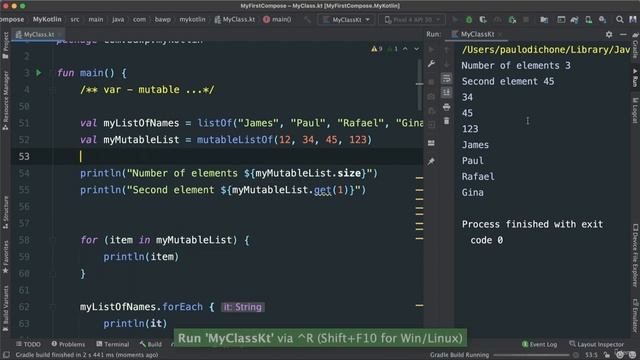Open the Terminal tool window
Viewport: 640px width, 360px height.
pos(112,344)
